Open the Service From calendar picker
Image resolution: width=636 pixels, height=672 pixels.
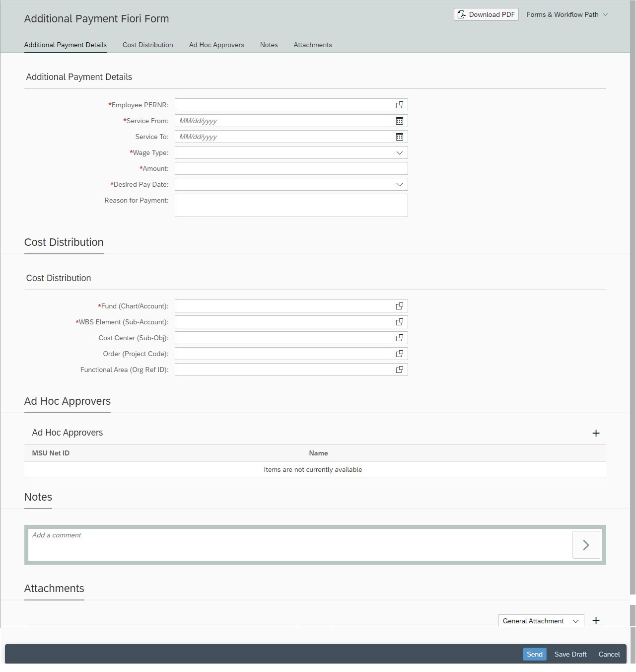pyautogui.click(x=399, y=121)
